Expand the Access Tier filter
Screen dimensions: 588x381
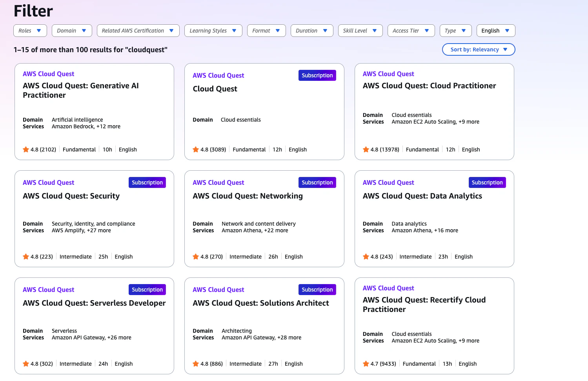(411, 31)
